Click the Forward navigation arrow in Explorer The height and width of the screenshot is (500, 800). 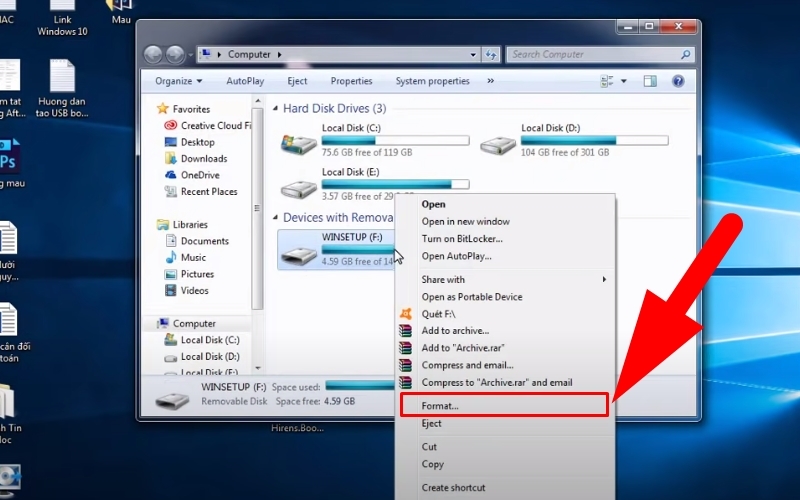coord(175,54)
